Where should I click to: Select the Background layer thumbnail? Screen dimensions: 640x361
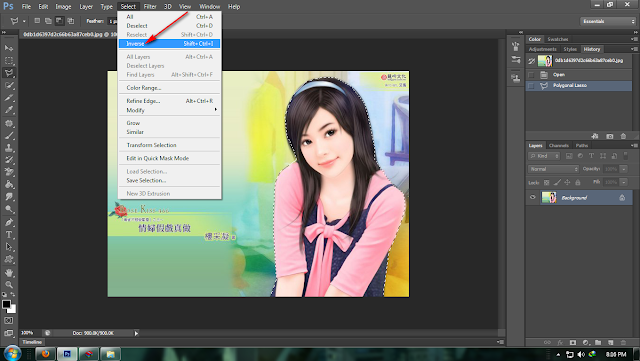click(x=549, y=198)
